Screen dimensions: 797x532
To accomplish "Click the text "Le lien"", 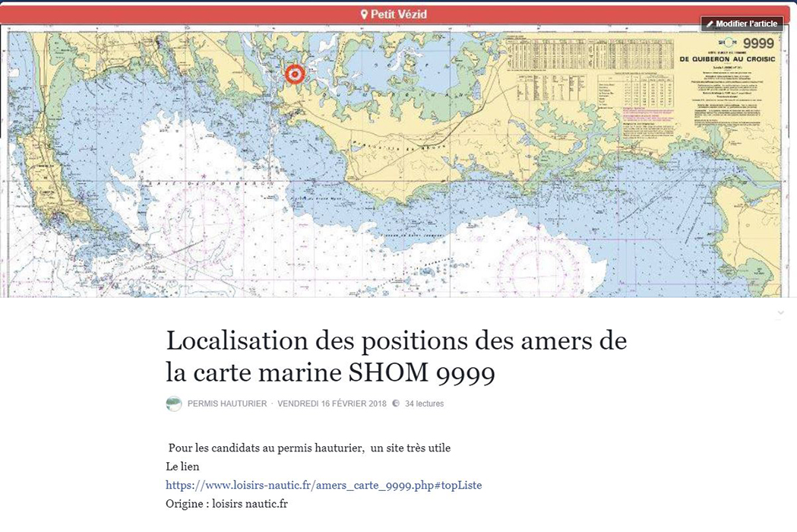I will (x=182, y=467).
